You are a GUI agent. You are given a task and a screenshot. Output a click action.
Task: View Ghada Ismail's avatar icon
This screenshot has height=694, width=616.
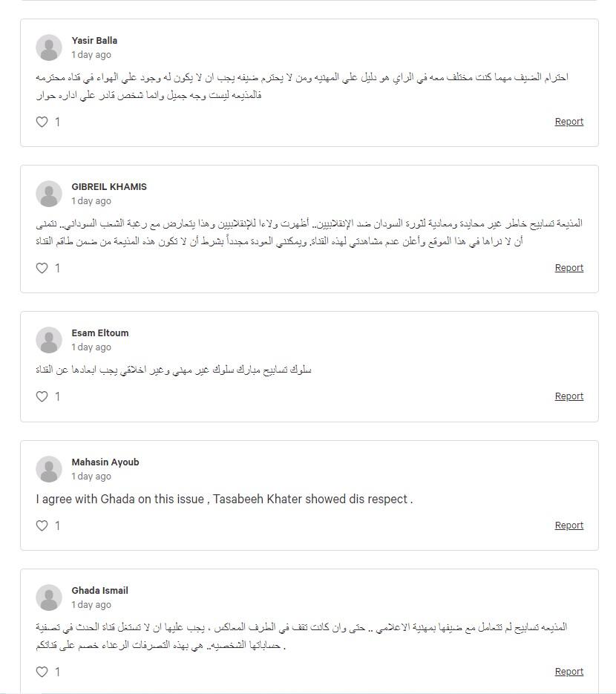click(x=49, y=598)
